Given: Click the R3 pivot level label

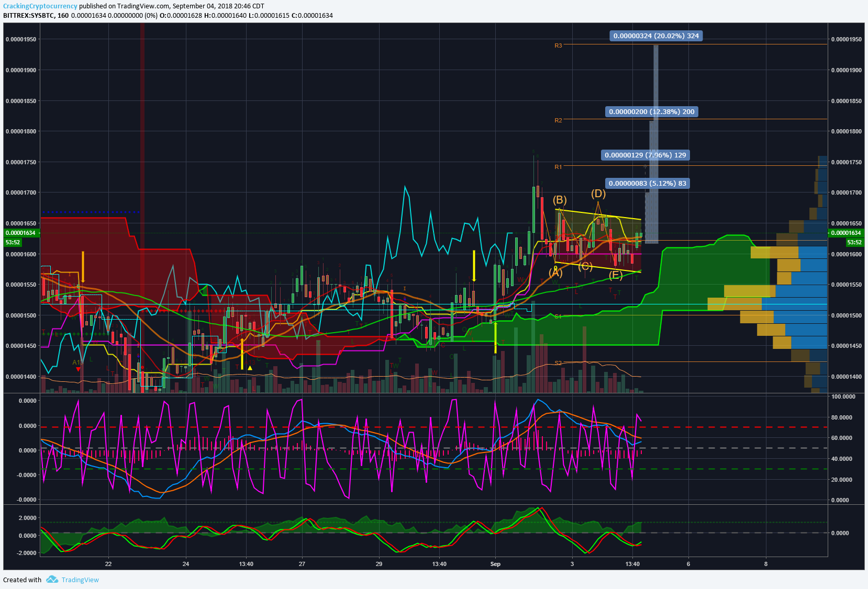Looking at the screenshot, I should (x=558, y=46).
